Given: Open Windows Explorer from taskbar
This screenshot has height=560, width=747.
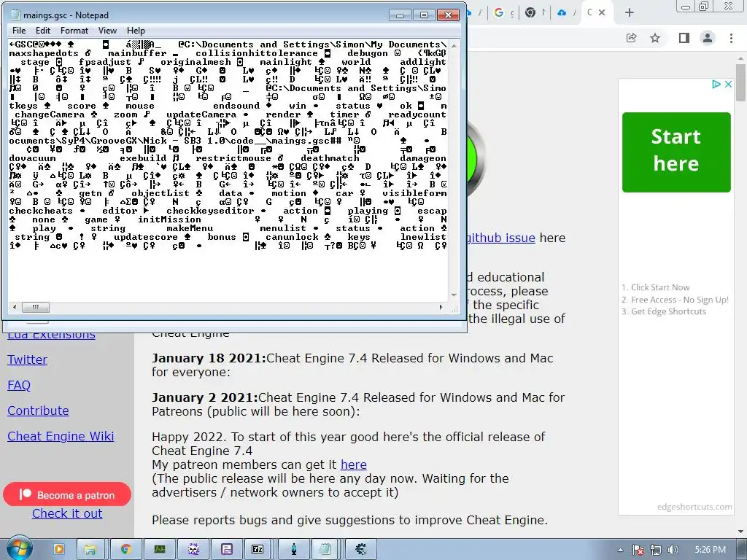Looking at the screenshot, I should coord(90,549).
